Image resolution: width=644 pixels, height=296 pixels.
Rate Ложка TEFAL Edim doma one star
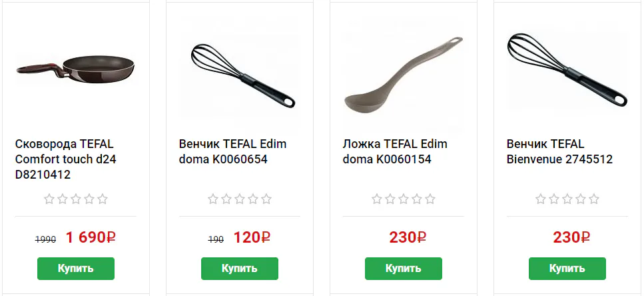[x=377, y=199]
